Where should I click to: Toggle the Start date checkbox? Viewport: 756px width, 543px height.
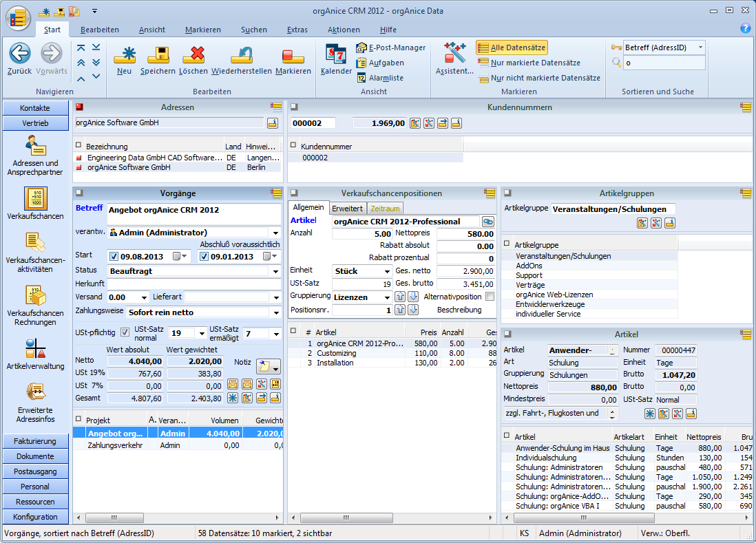[x=114, y=256]
